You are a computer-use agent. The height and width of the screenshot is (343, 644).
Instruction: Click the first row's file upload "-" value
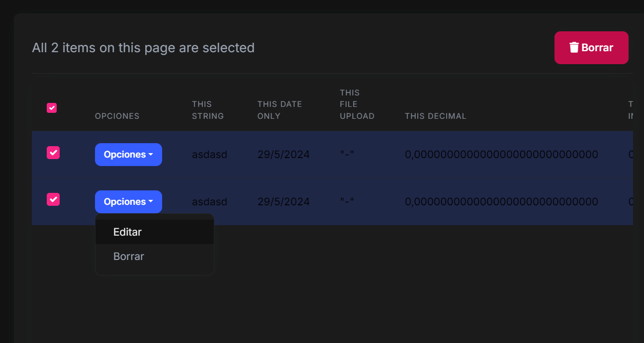pyautogui.click(x=347, y=155)
